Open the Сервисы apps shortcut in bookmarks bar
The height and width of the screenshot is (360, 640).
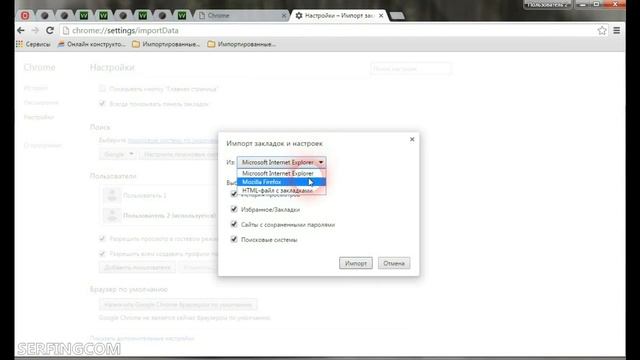tap(33, 44)
